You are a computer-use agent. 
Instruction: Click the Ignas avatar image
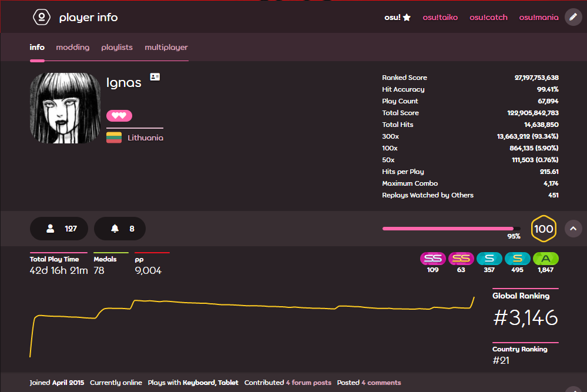65,108
